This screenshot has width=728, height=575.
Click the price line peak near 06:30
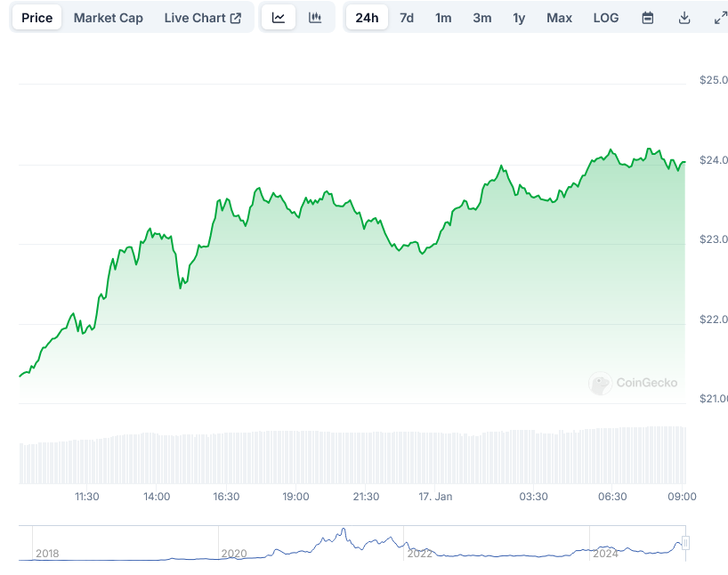click(x=611, y=150)
